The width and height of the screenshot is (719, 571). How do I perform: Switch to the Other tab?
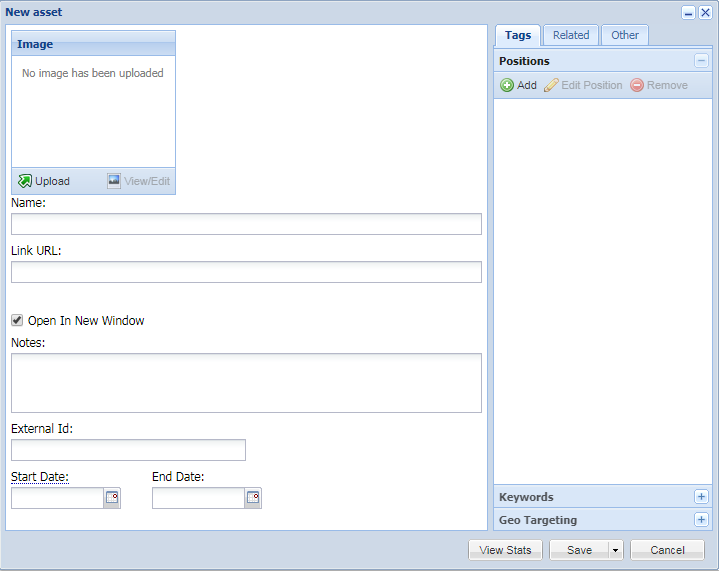tap(625, 35)
